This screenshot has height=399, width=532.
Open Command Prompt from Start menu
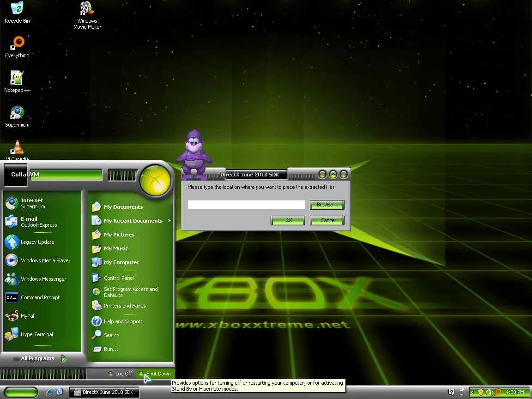tap(42, 297)
